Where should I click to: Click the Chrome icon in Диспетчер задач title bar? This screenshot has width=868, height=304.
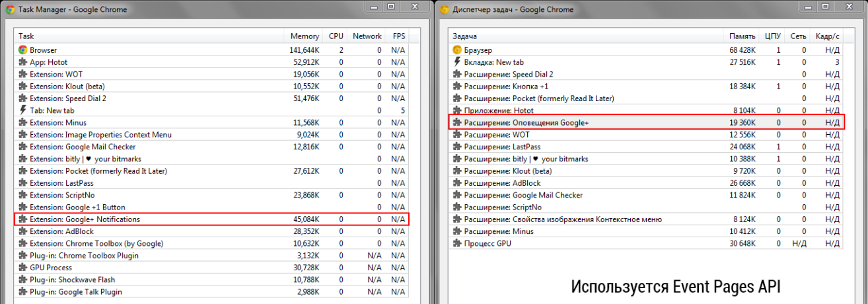445,9
